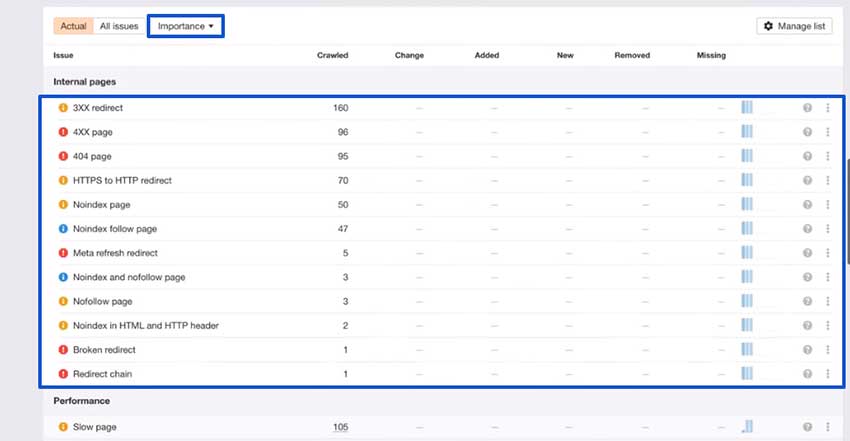Open three-dot menu for 3XX redirect
This screenshot has height=441, width=850.
828,108
